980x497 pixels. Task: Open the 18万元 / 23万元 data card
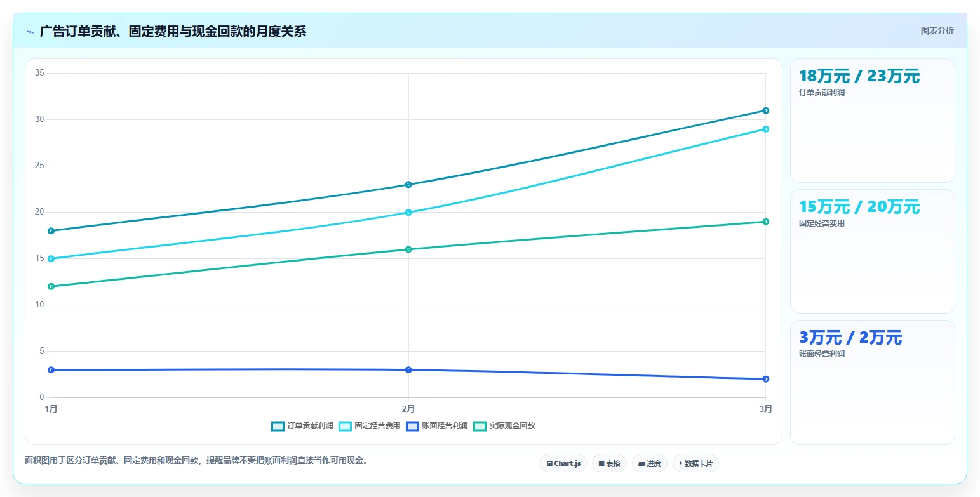872,121
